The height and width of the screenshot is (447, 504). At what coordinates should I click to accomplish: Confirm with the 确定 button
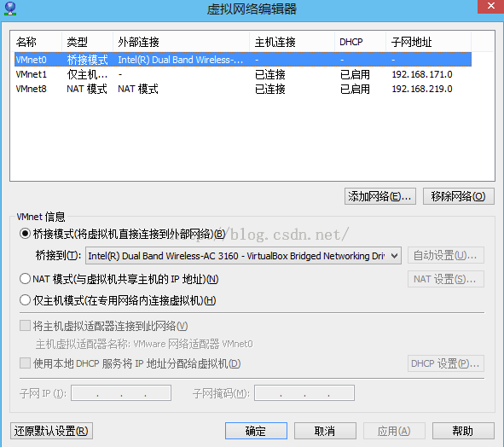[x=256, y=431]
